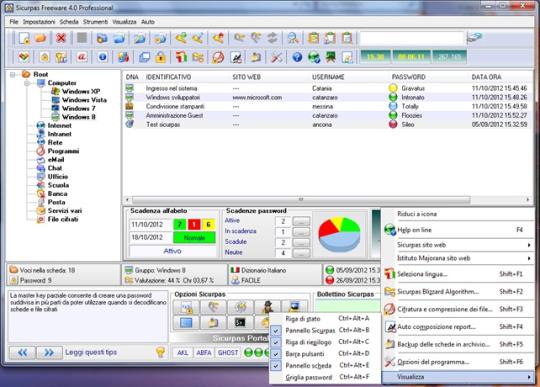Choose Opzioni del programma menu entry

458,362
